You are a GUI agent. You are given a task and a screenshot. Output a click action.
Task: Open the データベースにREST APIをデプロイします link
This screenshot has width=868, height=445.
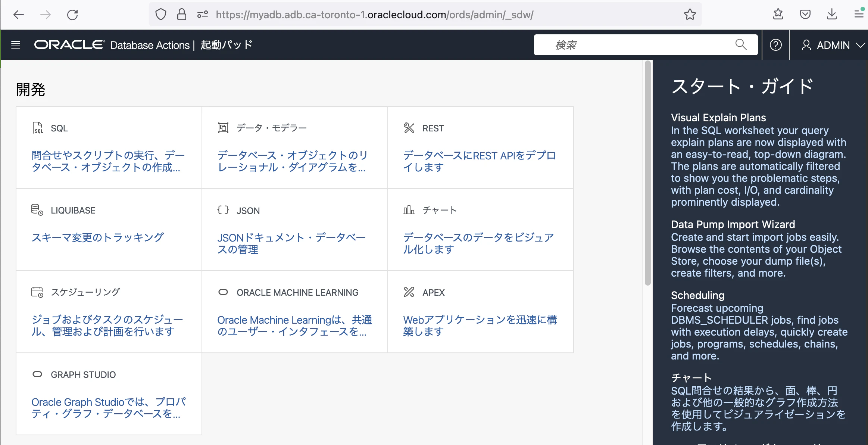(480, 161)
